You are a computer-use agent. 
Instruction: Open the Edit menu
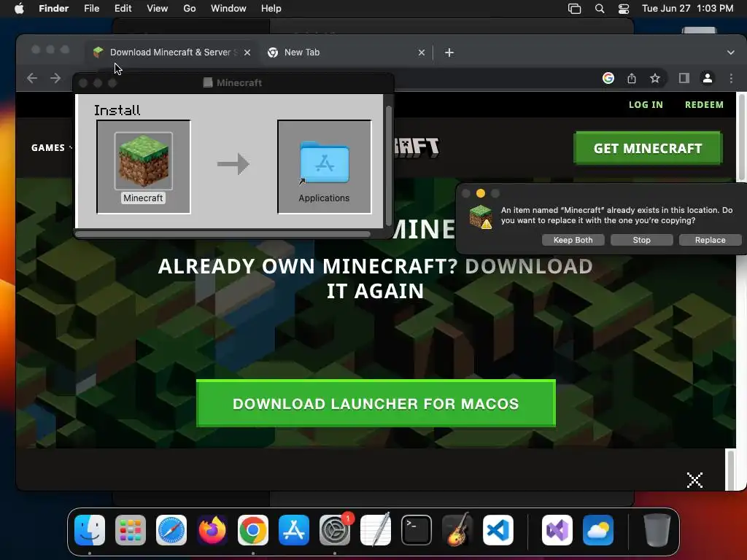click(x=123, y=9)
